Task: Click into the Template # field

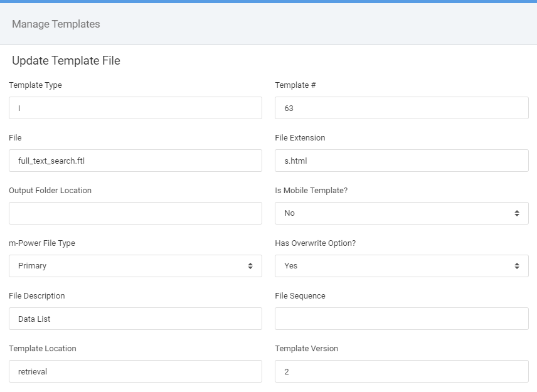Action: pos(401,108)
